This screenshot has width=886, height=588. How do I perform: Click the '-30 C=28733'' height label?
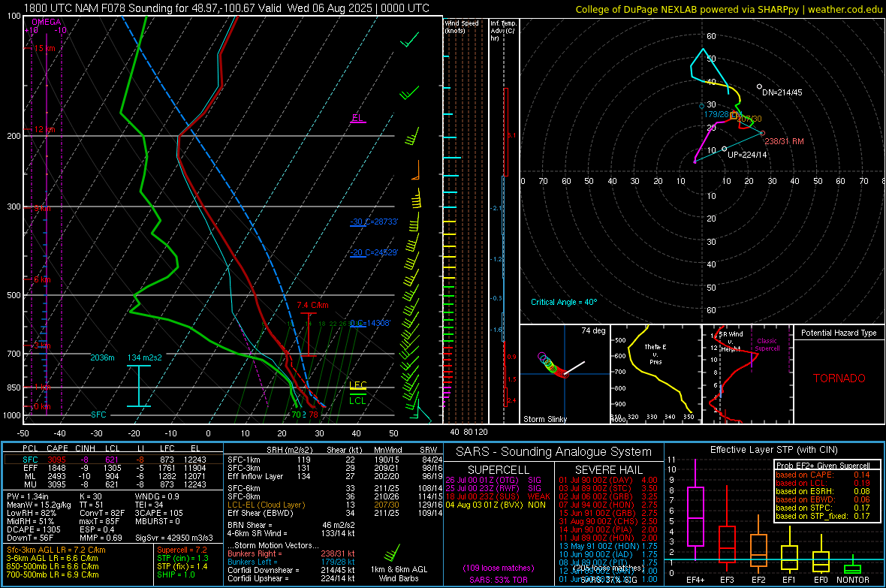point(374,222)
